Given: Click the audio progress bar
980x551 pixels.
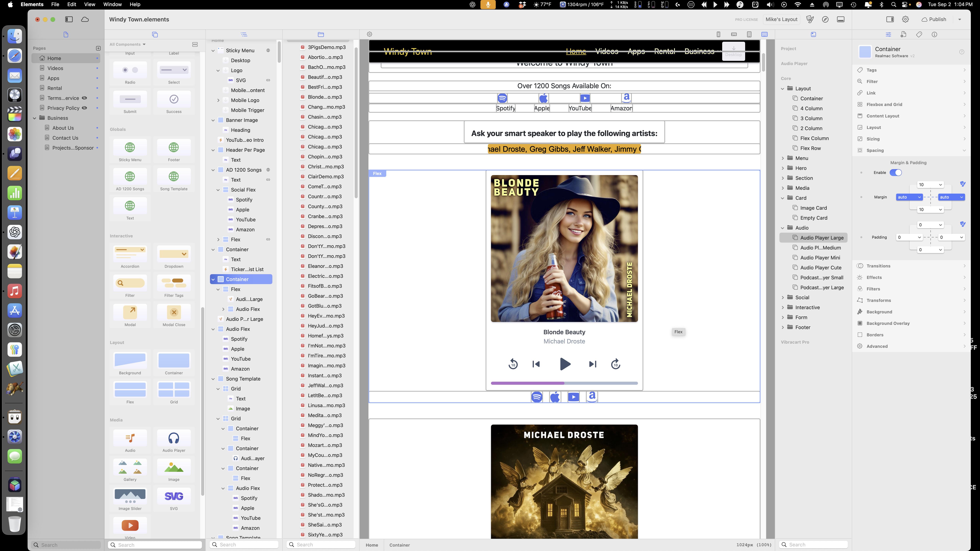Looking at the screenshot, I should 564,383.
